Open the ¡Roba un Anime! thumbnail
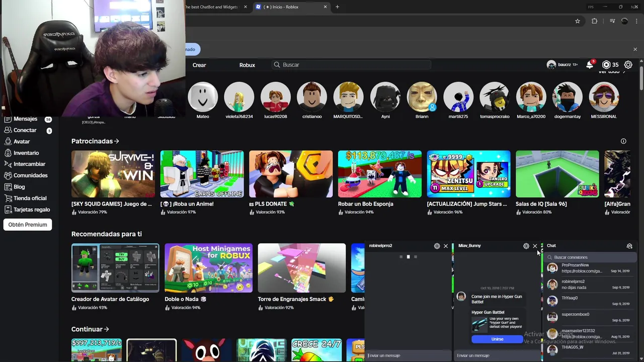This screenshot has width=644, height=362. [202, 174]
